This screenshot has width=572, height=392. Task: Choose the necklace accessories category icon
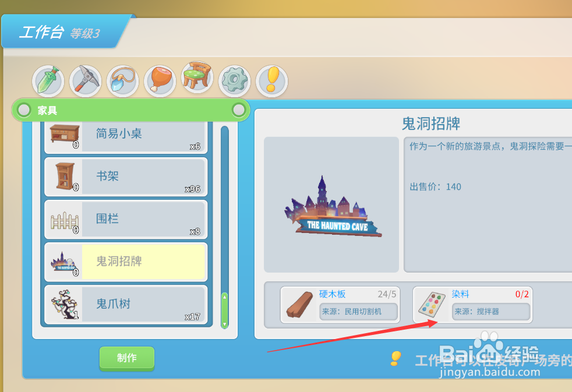click(122, 81)
